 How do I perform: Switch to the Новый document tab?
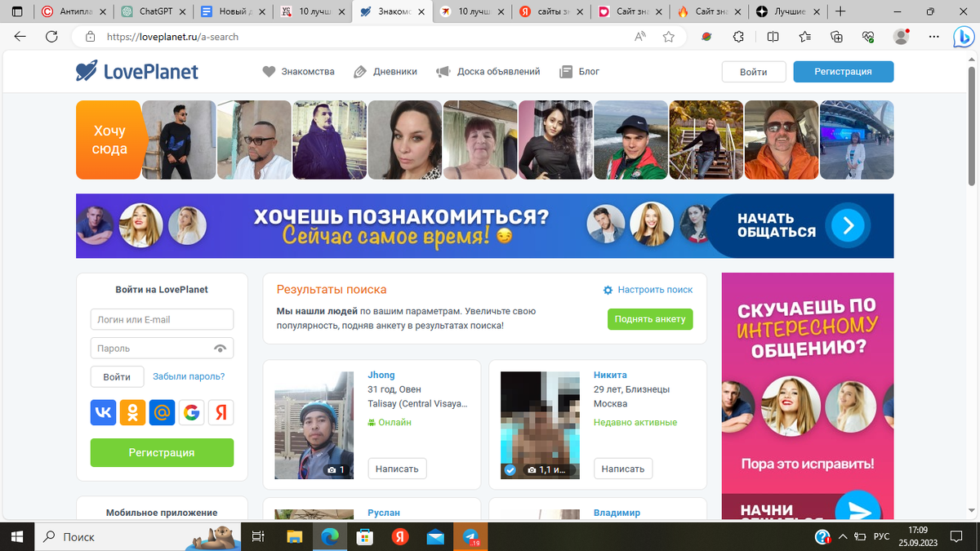(233, 11)
